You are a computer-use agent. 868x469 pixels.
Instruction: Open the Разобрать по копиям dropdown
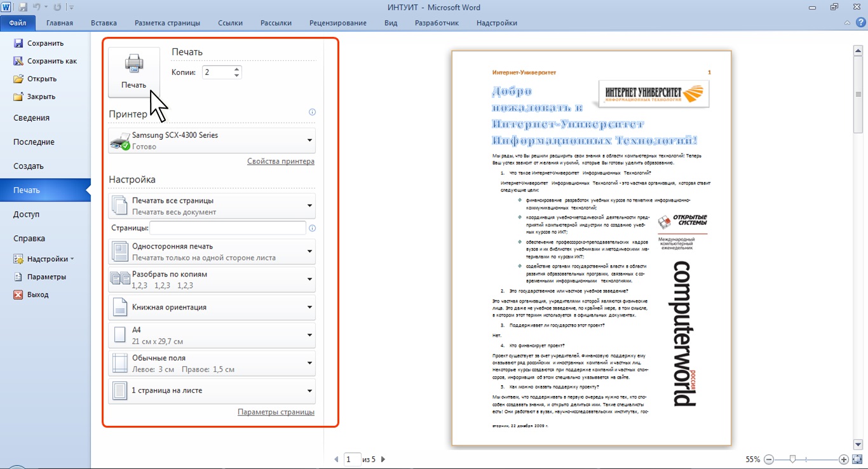click(x=212, y=280)
